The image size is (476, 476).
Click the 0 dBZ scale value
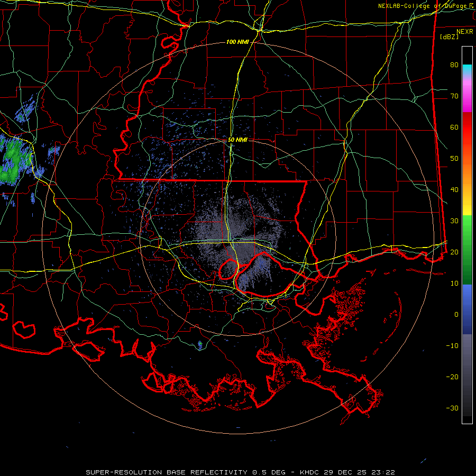[456, 315]
